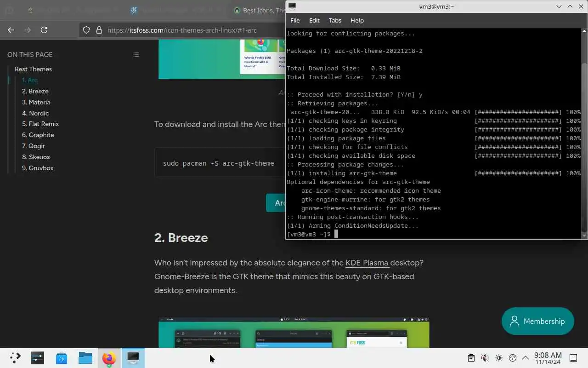Click the Membership button
588x368 pixels.
(537, 321)
